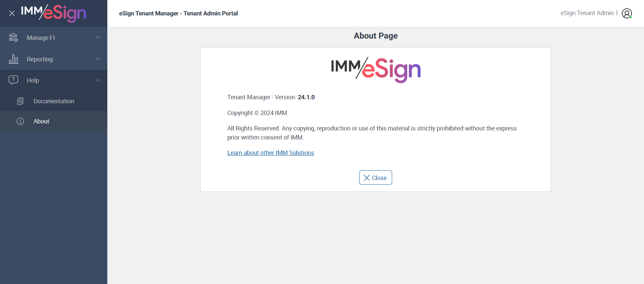The width and height of the screenshot is (644, 284).
Task: Click the Close button on About page
Action: [x=376, y=178]
